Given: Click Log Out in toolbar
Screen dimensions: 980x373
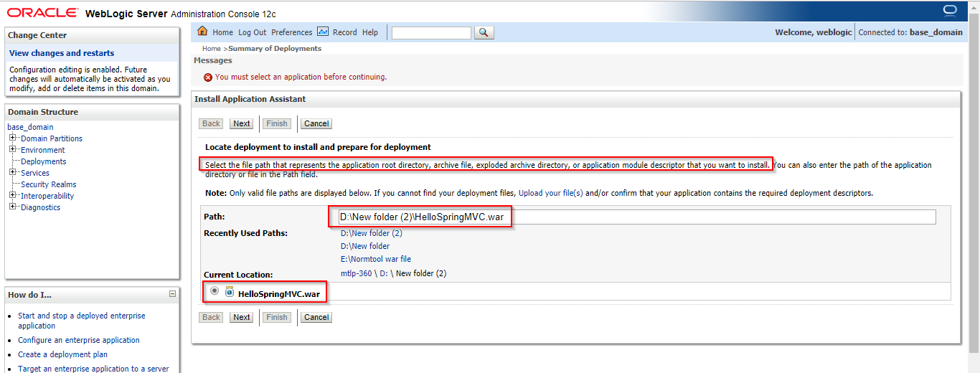Looking at the screenshot, I should [252, 32].
